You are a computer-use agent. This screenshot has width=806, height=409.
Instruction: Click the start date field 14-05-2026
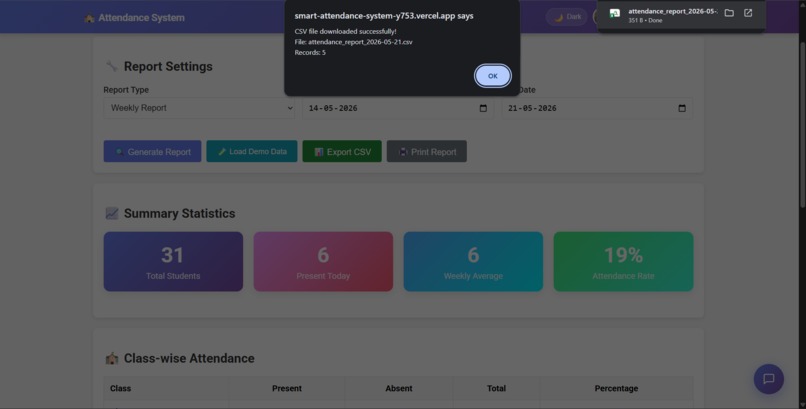pyautogui.click(x=398, y=108)
